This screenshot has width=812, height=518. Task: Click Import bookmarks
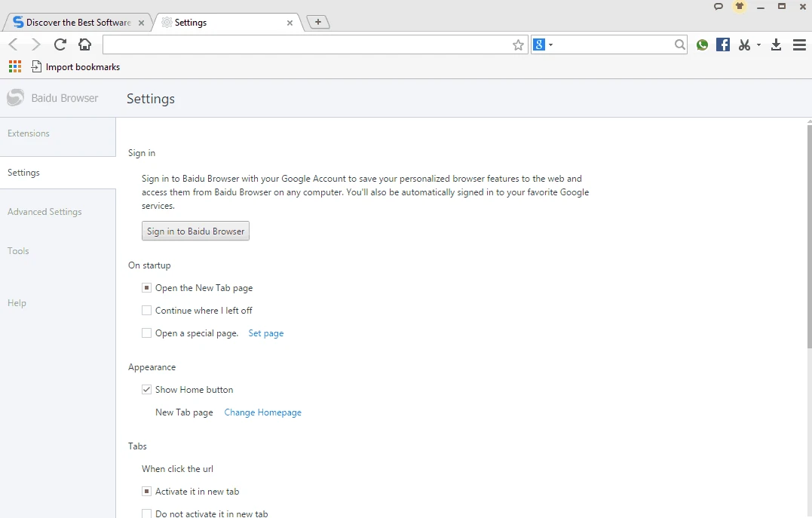point(75,67)
